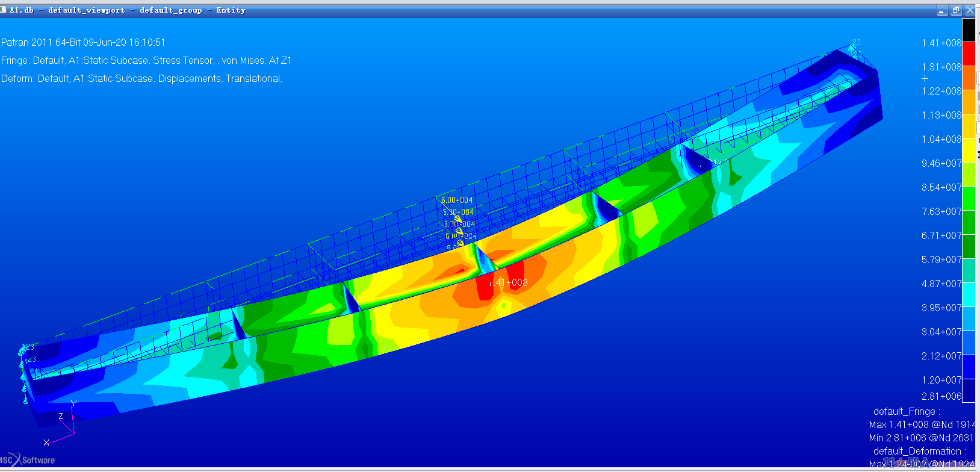Viewport: 980px width, 472px height.
Task: Click the 'default_Fringe :' summary label
Action: [x=907, y=412]
